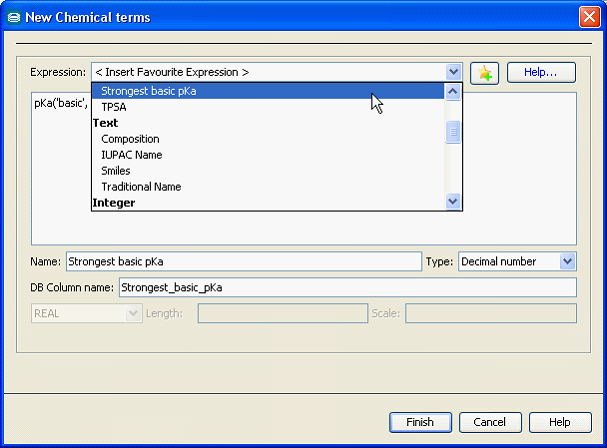Close the New Chemical terms dialog
Image resolution: width=607 pixels, height=448 pixels.
click(589, 17)
